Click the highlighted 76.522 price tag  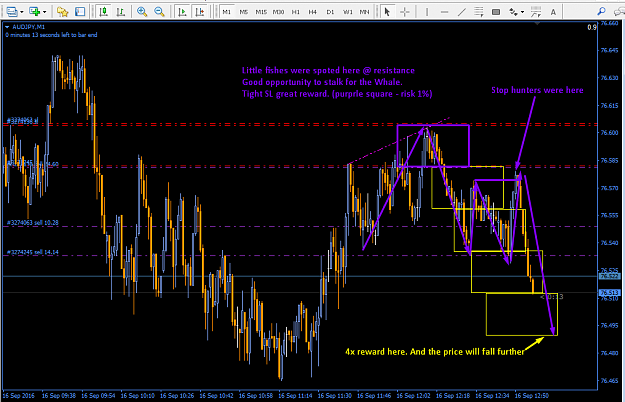click(x=609, y=276)
